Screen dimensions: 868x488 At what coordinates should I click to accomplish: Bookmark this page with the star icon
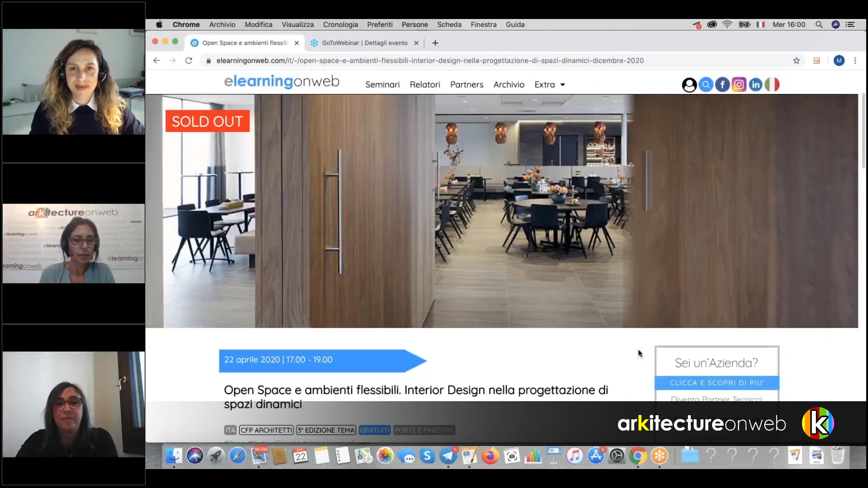(797, 61)
